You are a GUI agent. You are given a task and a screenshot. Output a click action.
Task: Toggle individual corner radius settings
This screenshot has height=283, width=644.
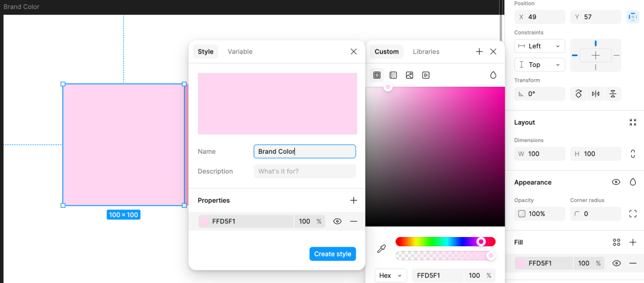coord(633,214)
